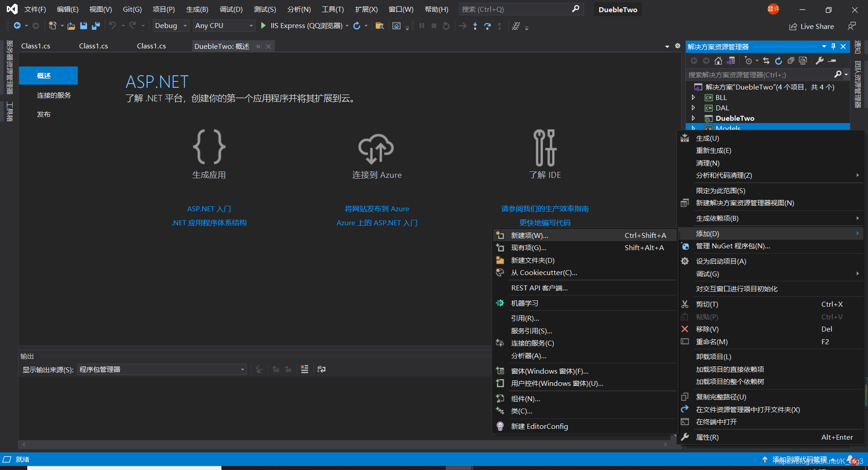Toggle Word Wrap icon in Output panel
Screen dimensions: 868x470
coord(321,369)
